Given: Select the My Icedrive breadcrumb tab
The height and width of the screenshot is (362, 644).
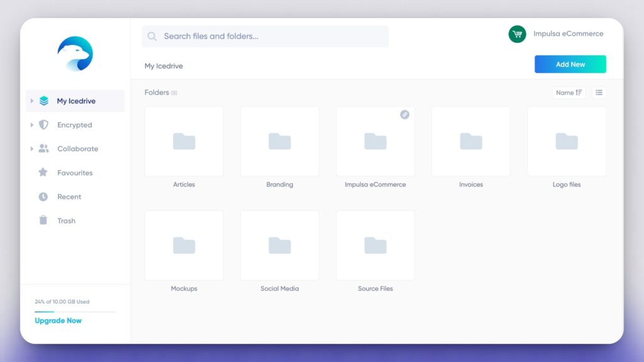Looking at the screenshot, I should [x=164, y=66].
